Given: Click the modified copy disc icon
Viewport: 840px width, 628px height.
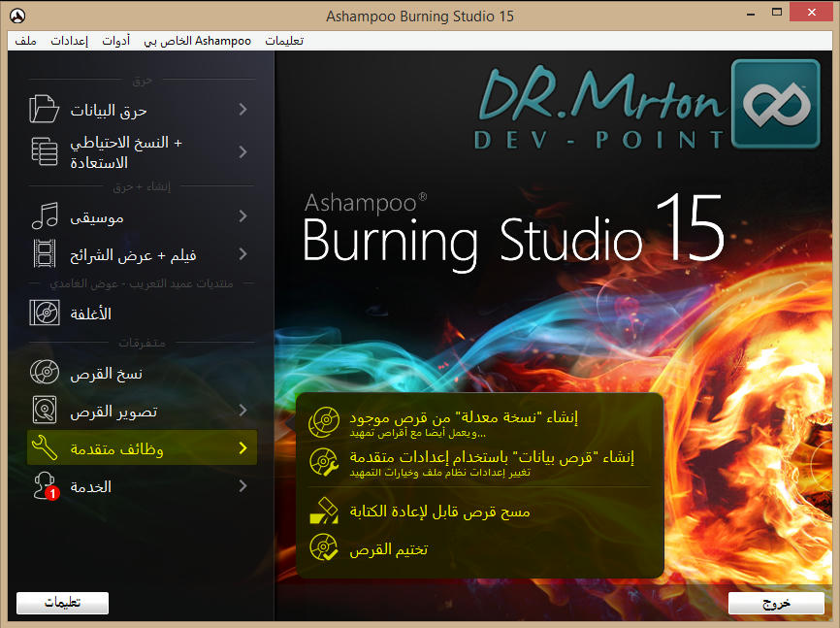Looking at the screenshot, I should coord(324,421).
